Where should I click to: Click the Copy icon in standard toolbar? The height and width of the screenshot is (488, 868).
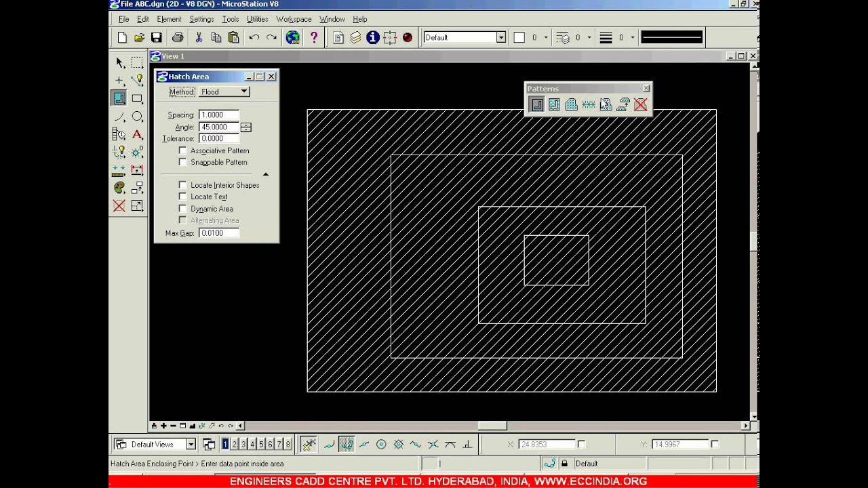coord(216,38)
